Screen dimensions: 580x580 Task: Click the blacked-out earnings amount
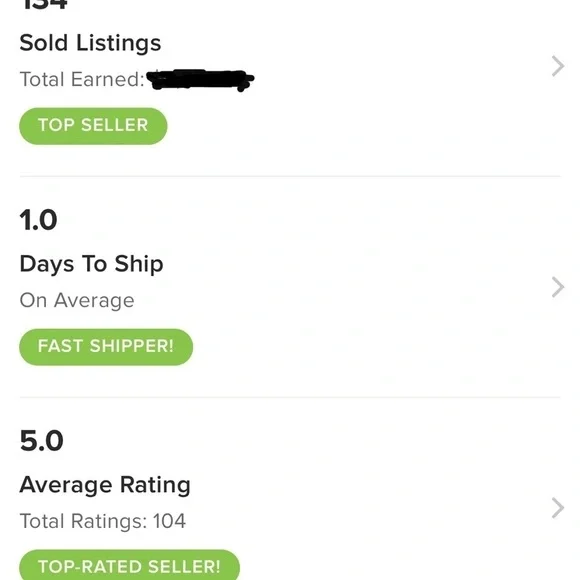coord(200,79)
